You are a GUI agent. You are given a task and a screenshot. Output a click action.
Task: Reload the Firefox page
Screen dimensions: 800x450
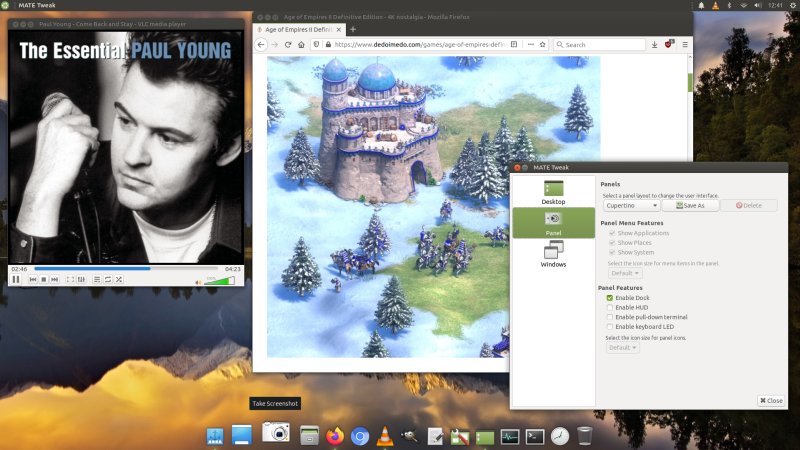tap(288, 44)
